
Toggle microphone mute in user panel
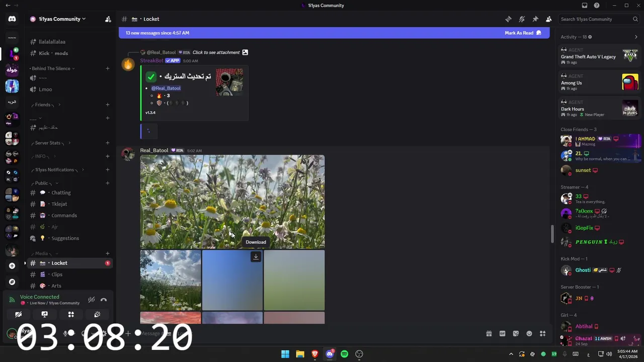pos(65,333)
